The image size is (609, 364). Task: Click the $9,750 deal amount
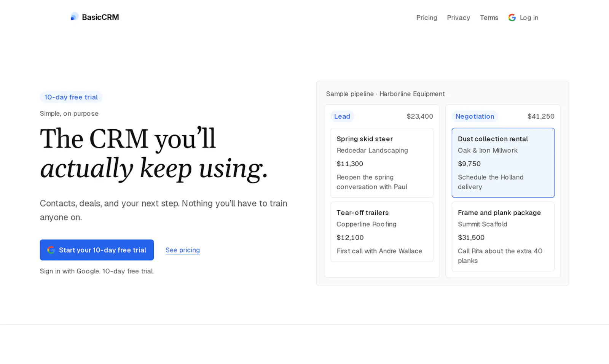[x=469, y=164]
